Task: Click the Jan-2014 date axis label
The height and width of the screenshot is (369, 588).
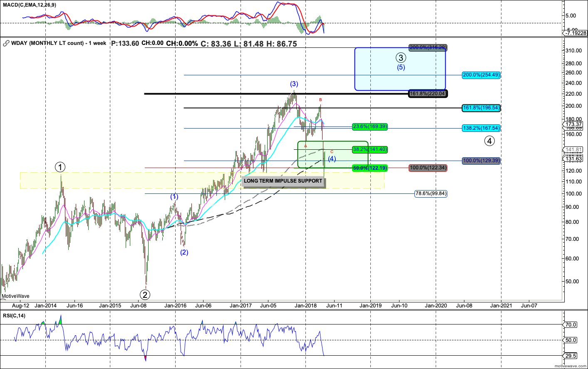Action: (45, 305)
